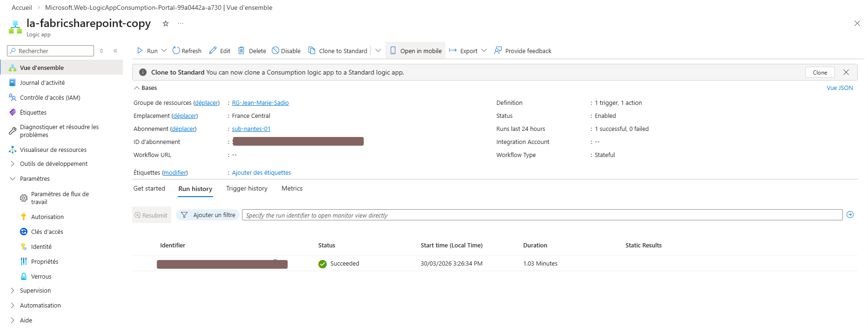Open the Export dropdown
Image resolution: width=868 pixels, height=328 pixels.
(468, 51)
